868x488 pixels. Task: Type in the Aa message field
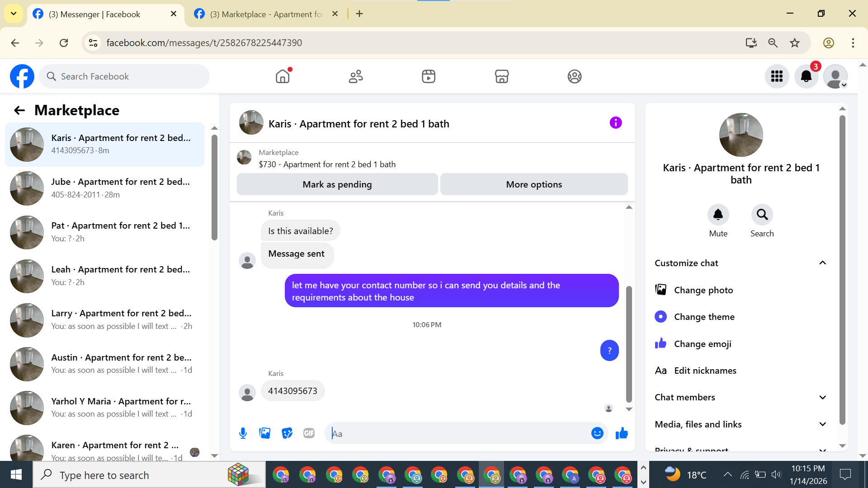tap(457, 433)
